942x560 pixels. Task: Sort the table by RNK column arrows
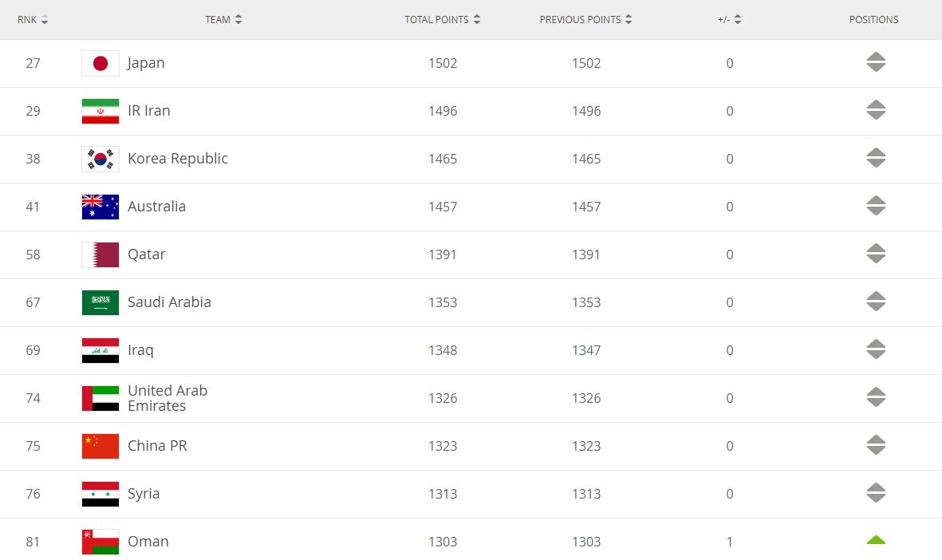coord(45,20)
